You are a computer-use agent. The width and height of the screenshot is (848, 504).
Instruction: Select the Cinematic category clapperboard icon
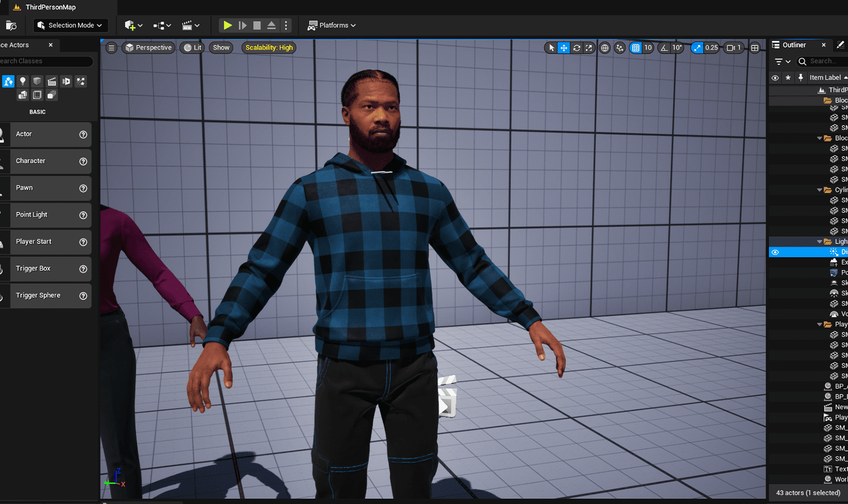point(51,81)
